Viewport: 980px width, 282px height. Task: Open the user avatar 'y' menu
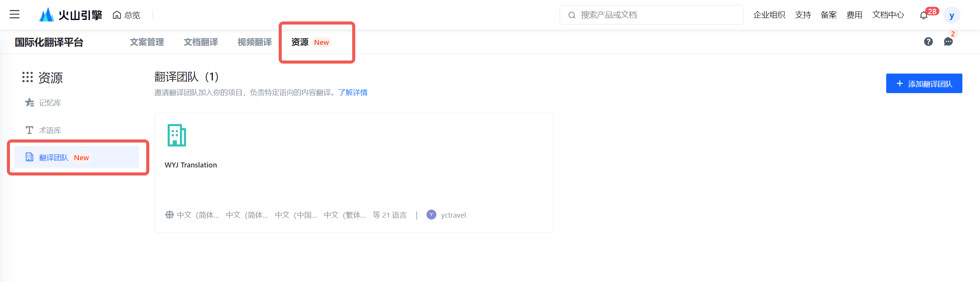click(952, 15)
